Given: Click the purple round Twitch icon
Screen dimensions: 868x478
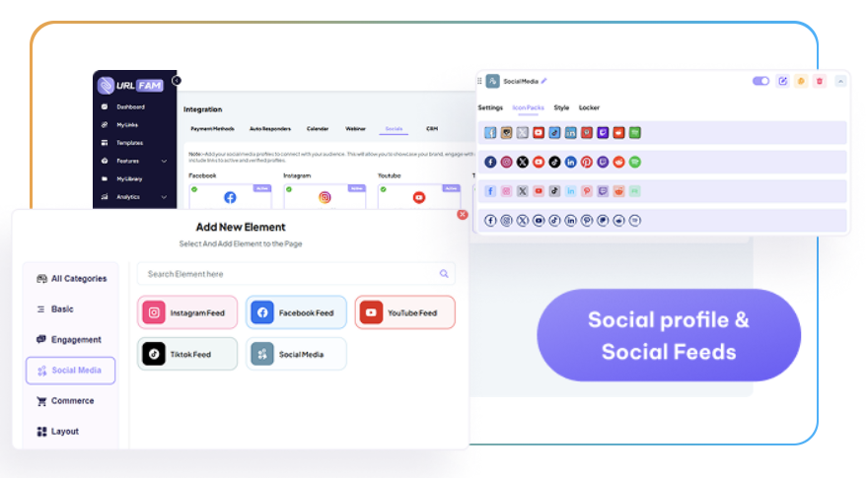Looking at the screenshot, I should point(603,162).
